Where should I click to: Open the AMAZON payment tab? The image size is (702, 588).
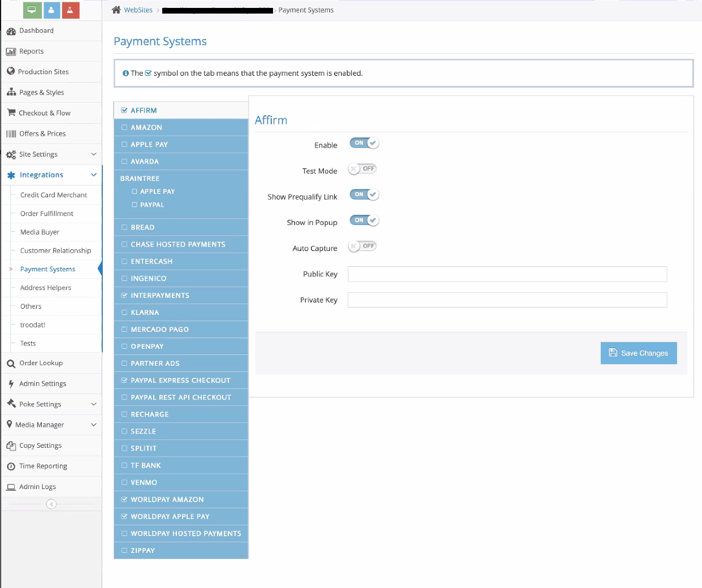point(181,127)
